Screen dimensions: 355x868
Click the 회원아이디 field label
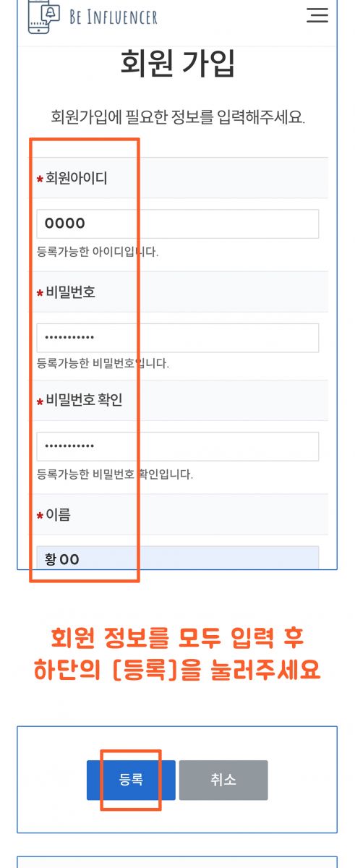pyautogui.click(x=77, y=178)
